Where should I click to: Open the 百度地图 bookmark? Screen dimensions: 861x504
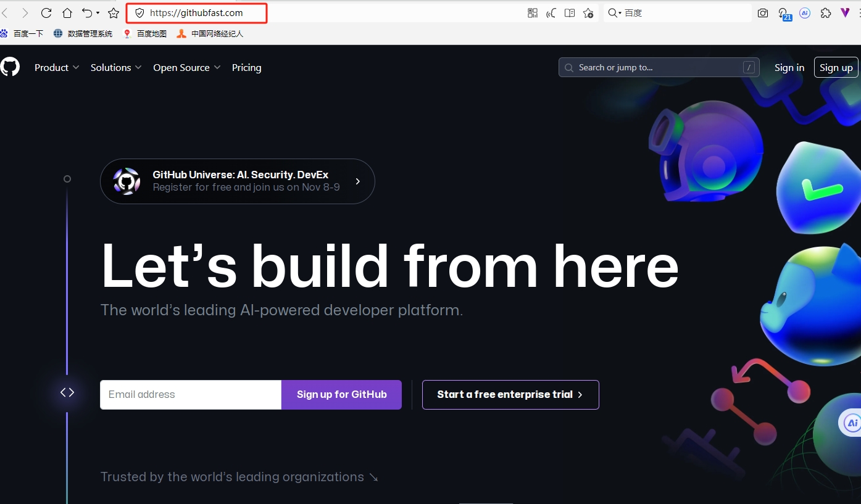pos(145,34)
